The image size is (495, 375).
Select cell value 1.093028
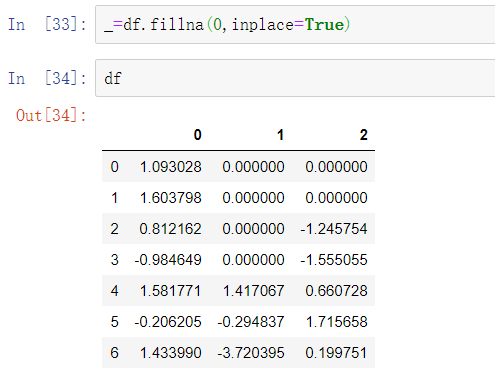pyautogui.click(x=171, y=167)
